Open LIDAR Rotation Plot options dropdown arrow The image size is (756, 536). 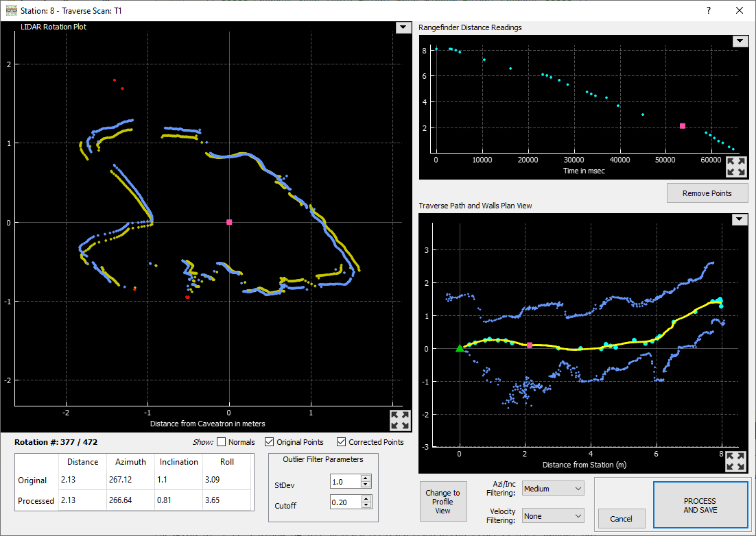tap(403, 27)
